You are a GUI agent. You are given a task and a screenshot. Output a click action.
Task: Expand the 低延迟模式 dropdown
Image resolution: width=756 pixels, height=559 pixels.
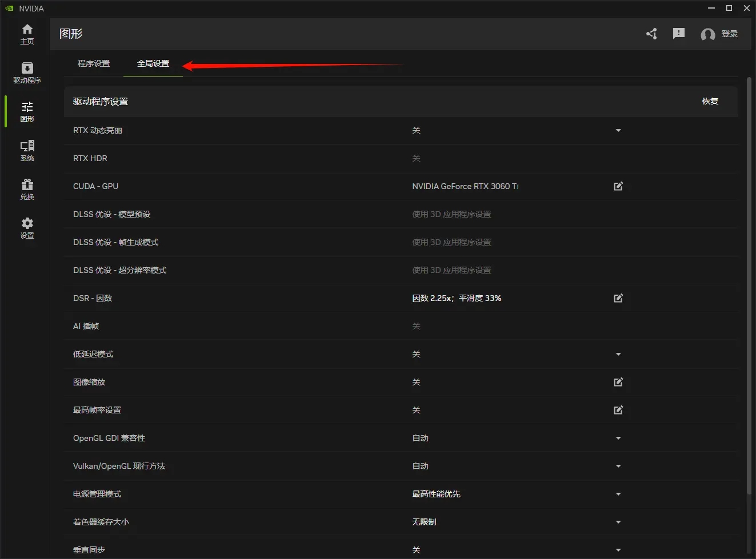tap(618, 354)
